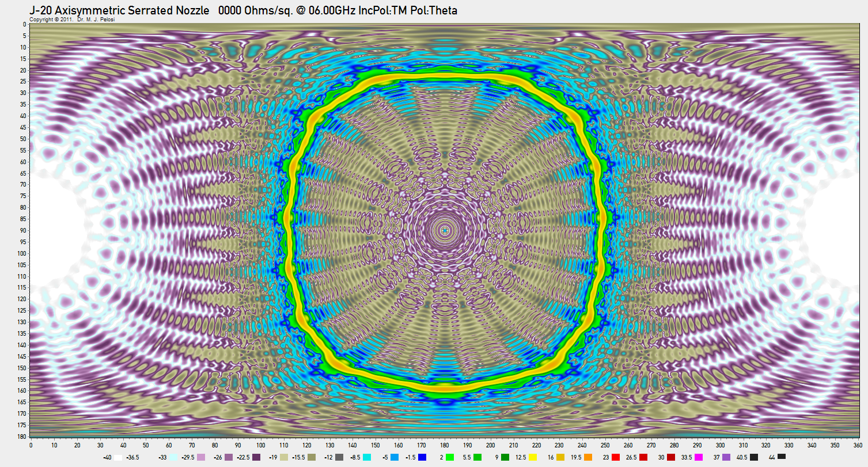
Task: Click the pink -29.5 legend swatch
Action: [202, 457]
